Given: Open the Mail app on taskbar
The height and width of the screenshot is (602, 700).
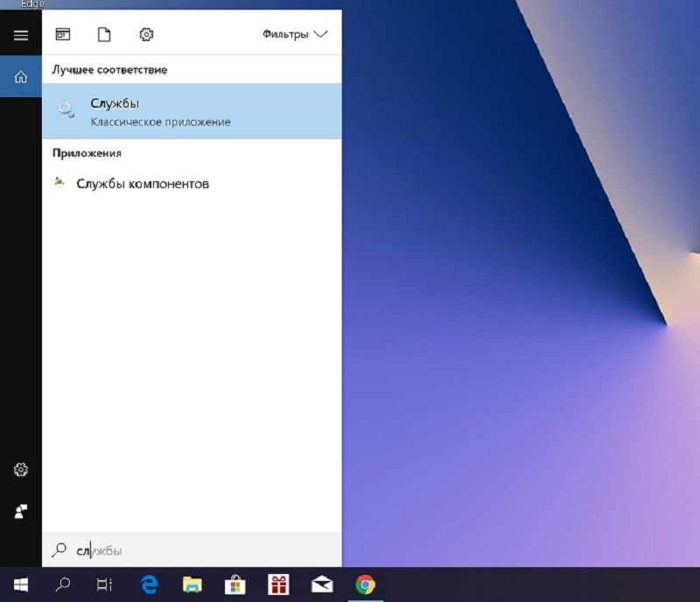Looking at the screenshot, I should point(322,584).
